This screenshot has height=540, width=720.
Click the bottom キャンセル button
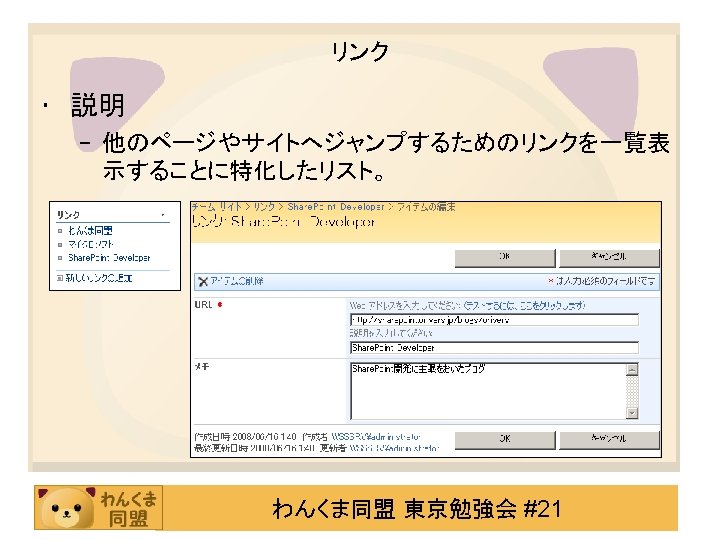tap(609, 440)
